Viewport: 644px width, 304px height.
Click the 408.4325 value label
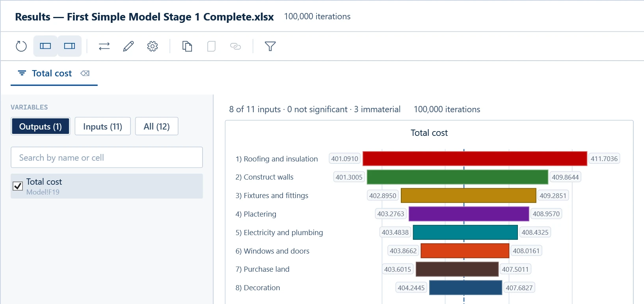coord(535,232)
